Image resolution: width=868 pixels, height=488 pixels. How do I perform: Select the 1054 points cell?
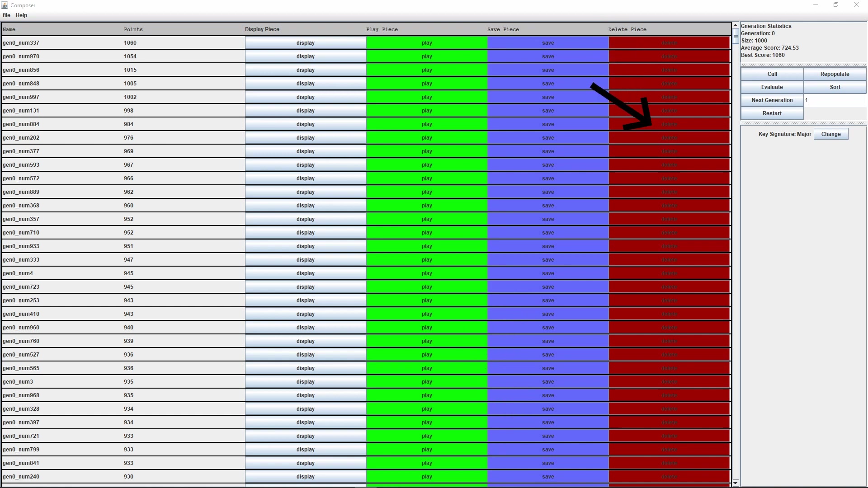tap(184, 56)
